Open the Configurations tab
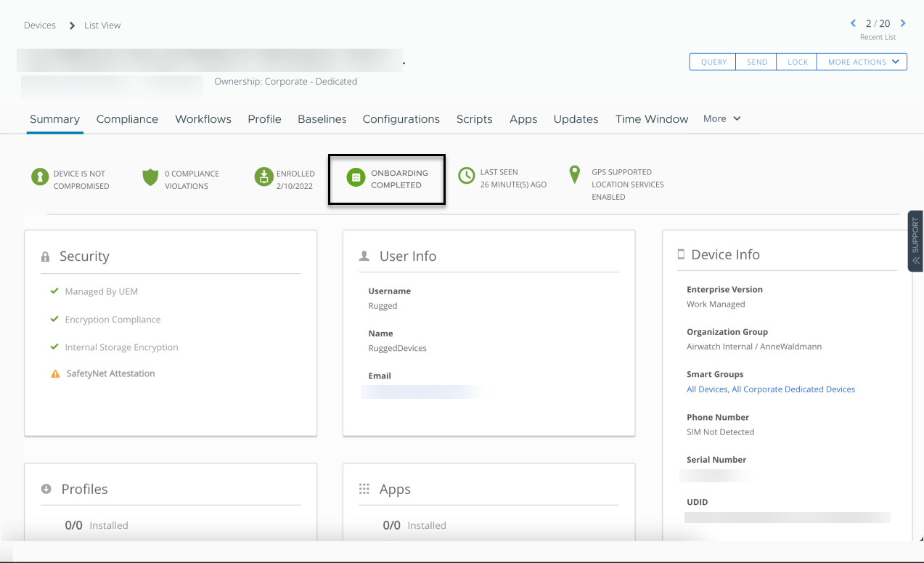This screenshot has width=924, height=563. [401, 119]
